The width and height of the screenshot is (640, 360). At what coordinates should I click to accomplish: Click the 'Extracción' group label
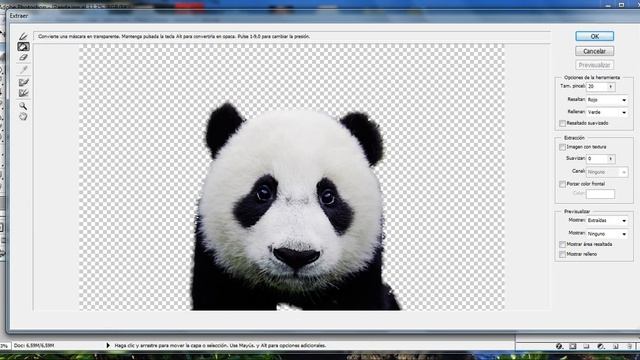[574, 138]
